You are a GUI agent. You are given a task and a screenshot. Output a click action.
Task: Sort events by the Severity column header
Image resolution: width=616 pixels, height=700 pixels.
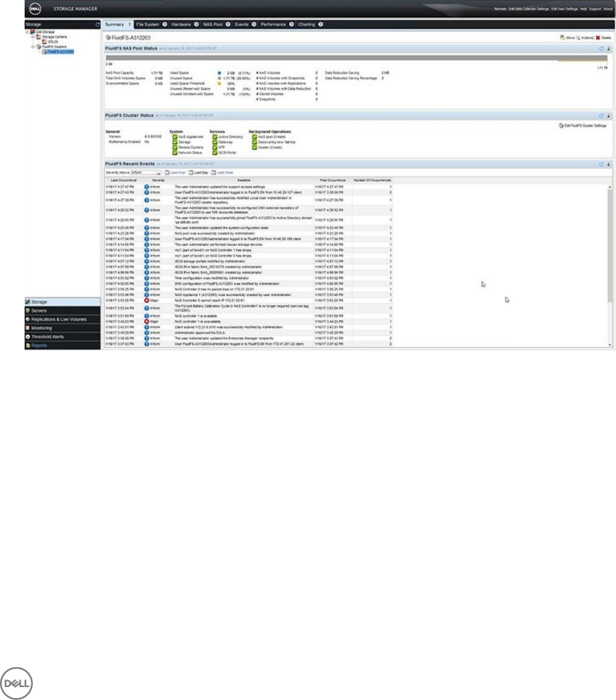pyautogui.click(x=158, y=180)
